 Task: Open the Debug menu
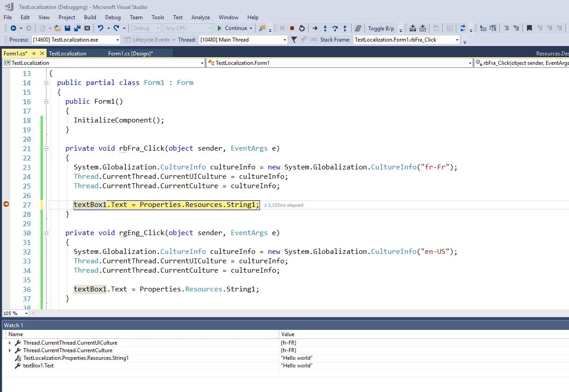coord(113,17)
